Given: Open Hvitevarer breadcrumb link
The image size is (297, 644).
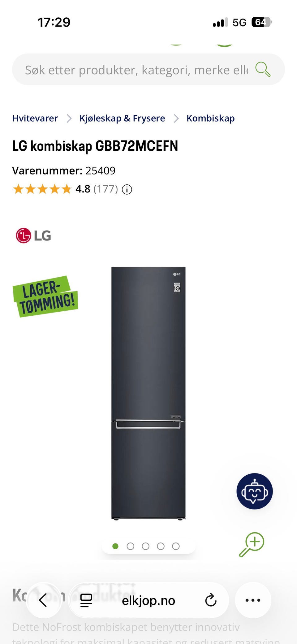Looking at the screenshot, I should (35, 118).
